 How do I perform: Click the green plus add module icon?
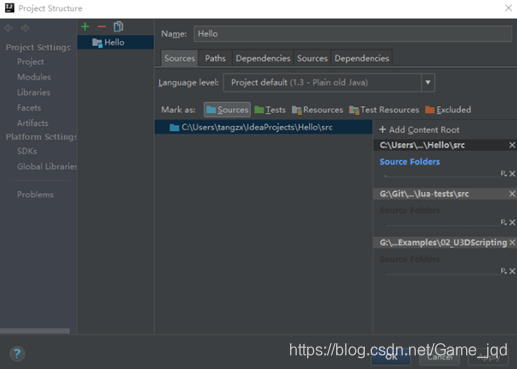click(x=85, y=27)
